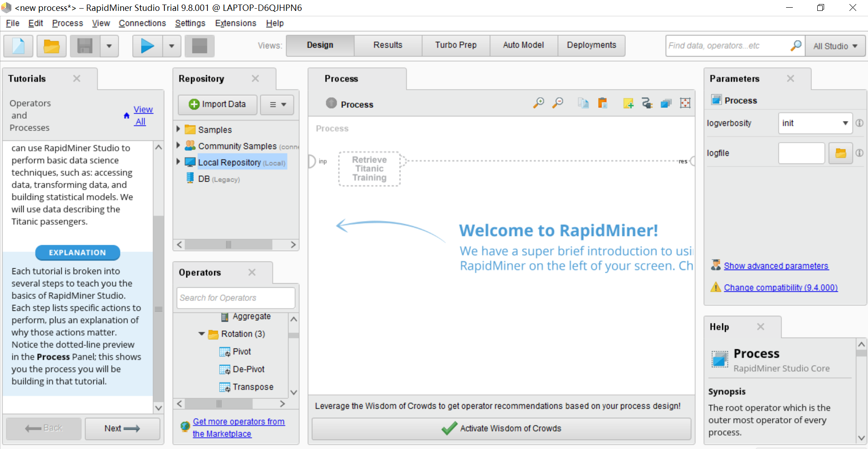Click the Show advanced parameters link
The image size is (868, 449).
point(776,266)
